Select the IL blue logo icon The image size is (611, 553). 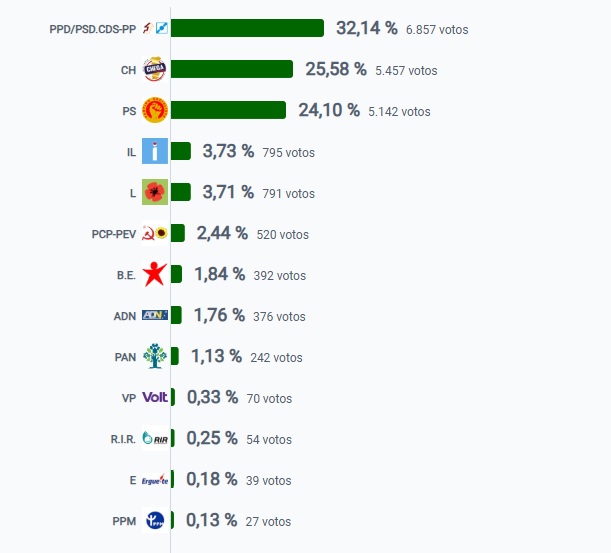(x=155, y=151)
